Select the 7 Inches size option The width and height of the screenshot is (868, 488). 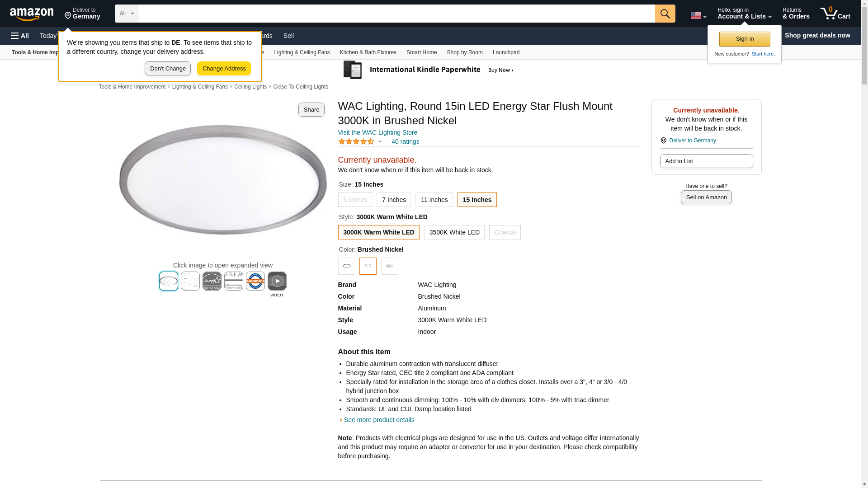tap(393, 200)
